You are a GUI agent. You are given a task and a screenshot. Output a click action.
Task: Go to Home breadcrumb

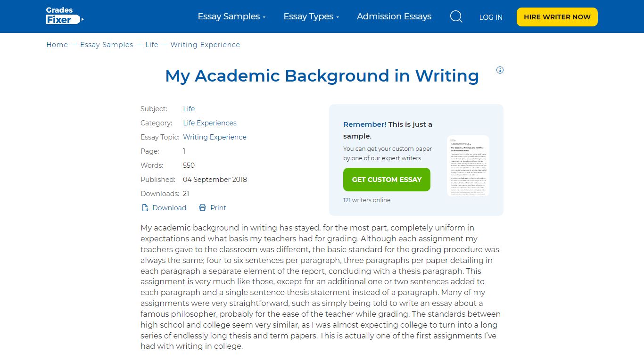pyautogui.click(x=57, y=45)
